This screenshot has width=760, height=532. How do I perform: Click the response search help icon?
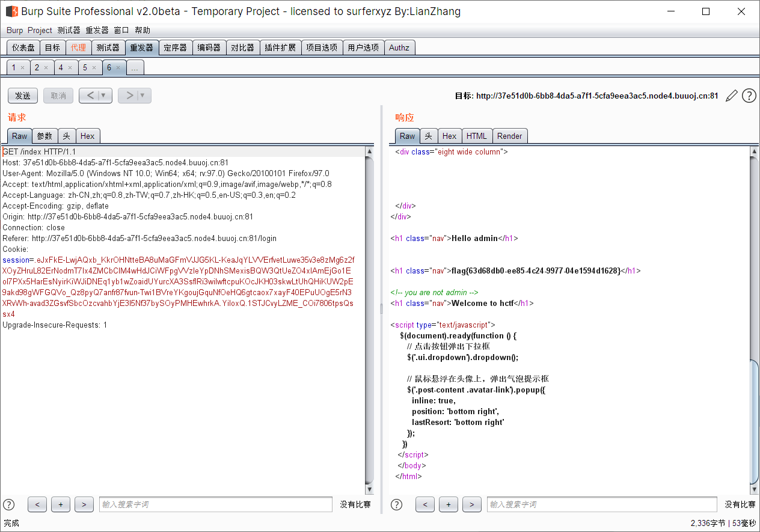396,504
